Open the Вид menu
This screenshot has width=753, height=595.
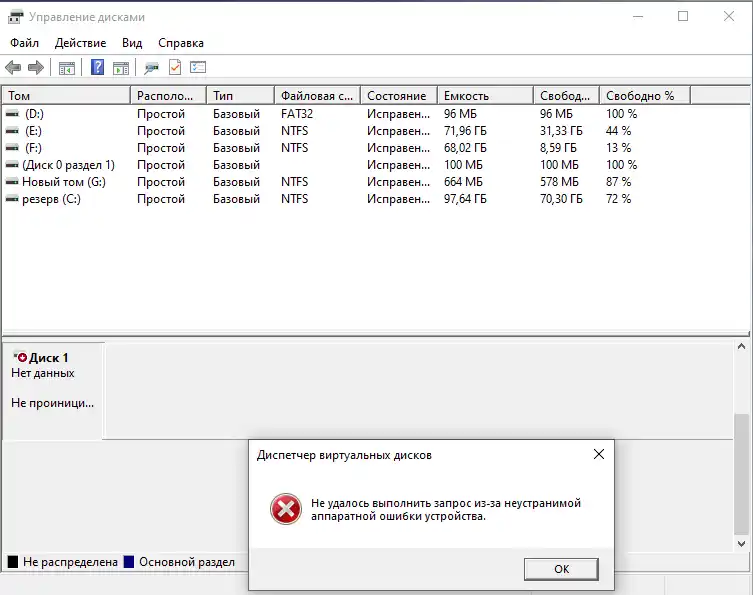pyautogui.click(x=132, y=43)
